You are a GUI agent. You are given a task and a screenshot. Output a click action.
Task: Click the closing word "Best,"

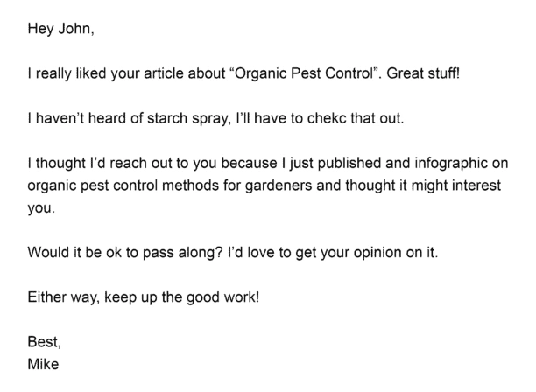click(x=45, y=342)
